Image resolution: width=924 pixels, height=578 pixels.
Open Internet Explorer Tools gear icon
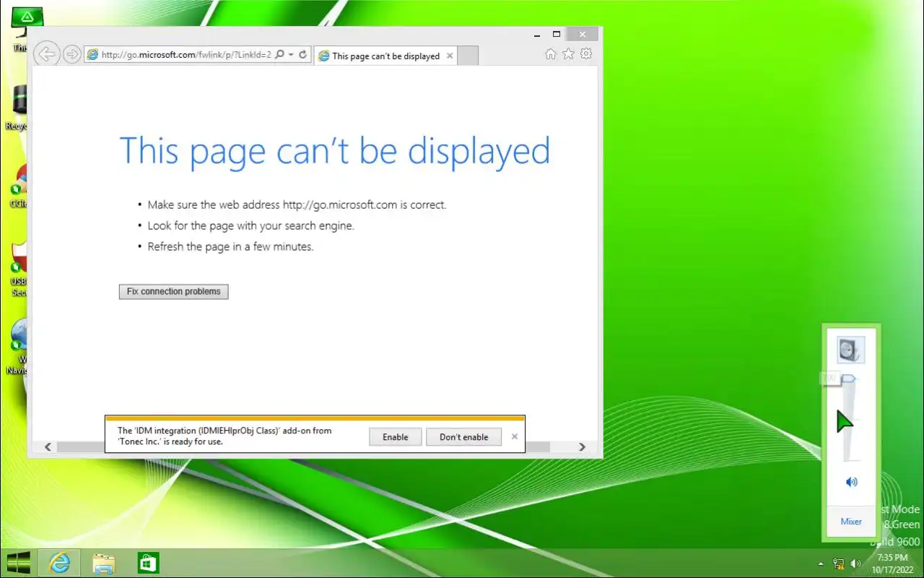586,54
